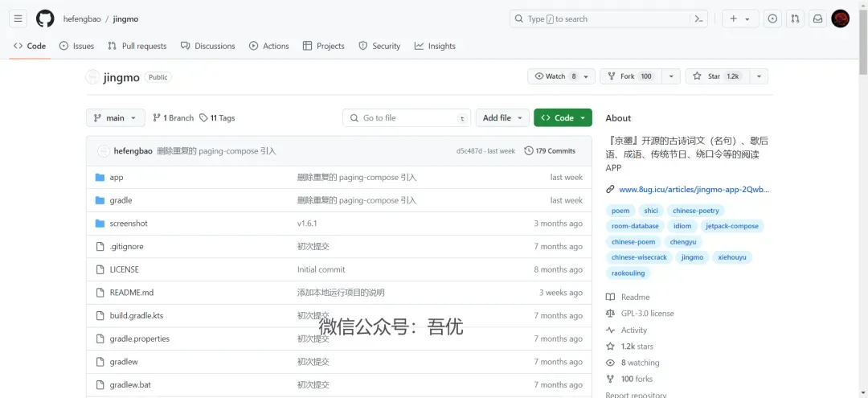The width and height of the screenshot is (868, 398).
Task: Open notifications inbox icon
Action: (817, 18)
